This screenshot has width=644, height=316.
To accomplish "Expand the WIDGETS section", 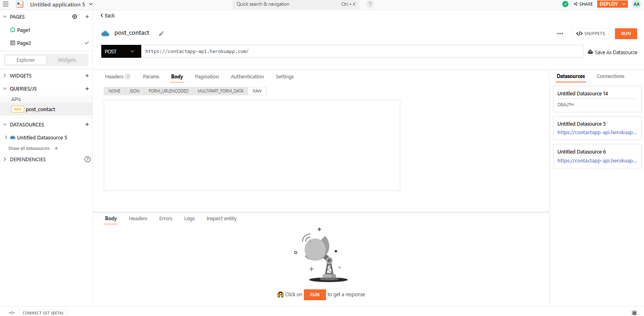I will [x=5, y=76].
